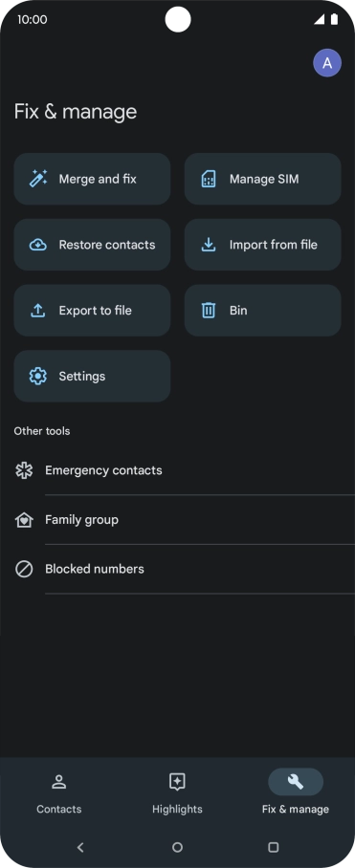Open the Manage SIM option

262,179
